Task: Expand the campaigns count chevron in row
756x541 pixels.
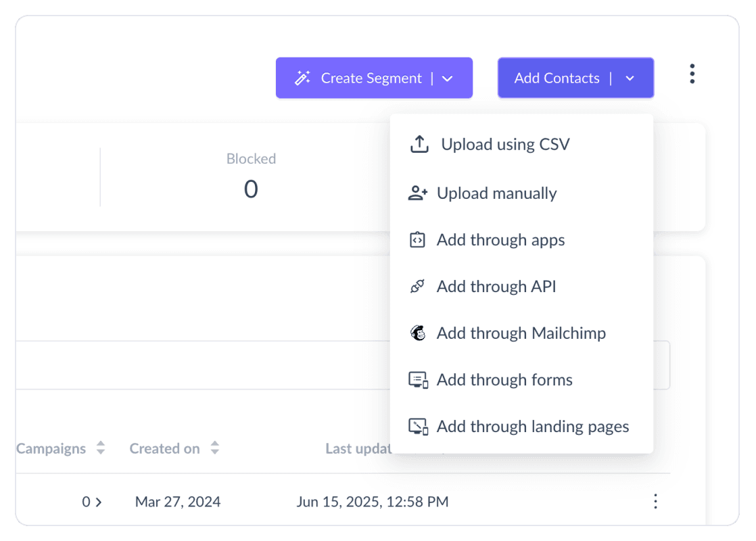Action: 99,502
